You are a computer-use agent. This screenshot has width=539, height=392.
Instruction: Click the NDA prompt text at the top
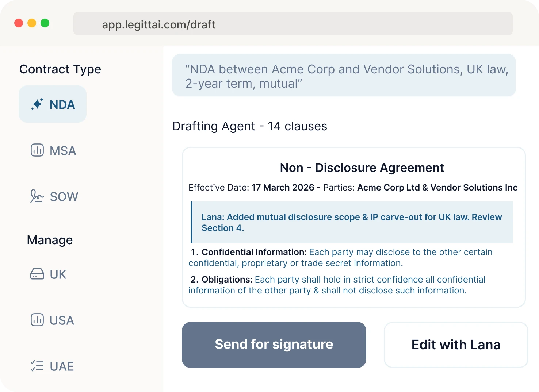(344, 76)
